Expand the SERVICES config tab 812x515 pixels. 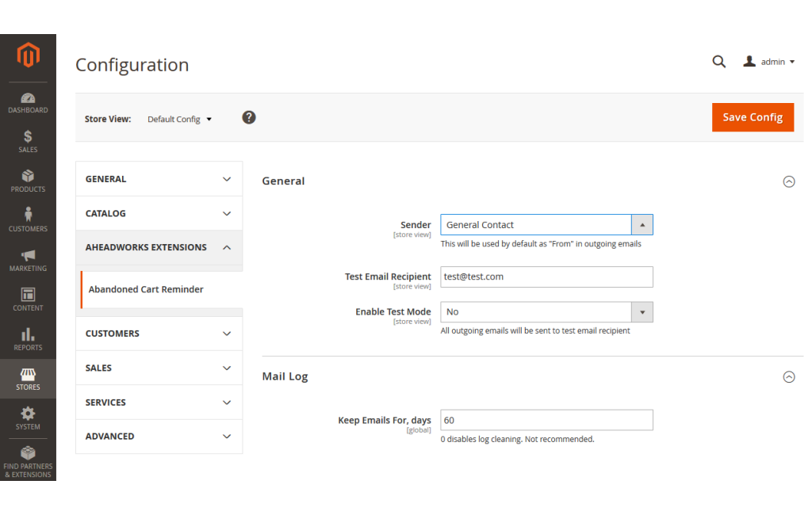point(159,402)
